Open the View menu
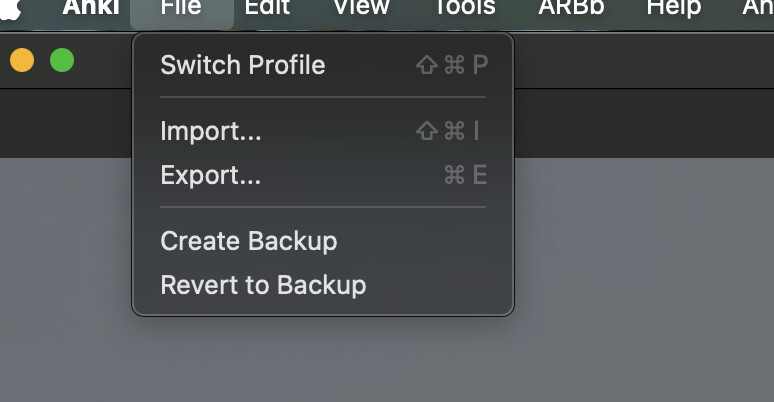The image size is (774, 402). coord(362,8)
